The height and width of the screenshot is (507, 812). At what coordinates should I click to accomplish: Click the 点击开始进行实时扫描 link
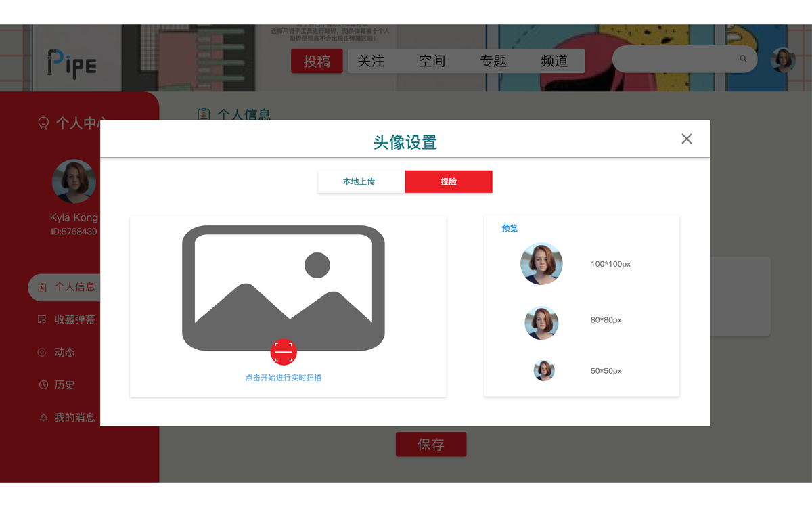284,378
